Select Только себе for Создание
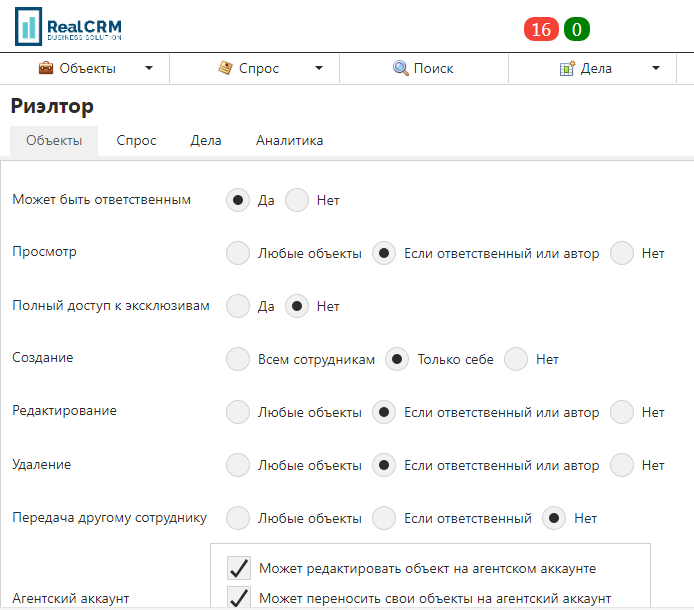The image size is (694, 610). 397,359
